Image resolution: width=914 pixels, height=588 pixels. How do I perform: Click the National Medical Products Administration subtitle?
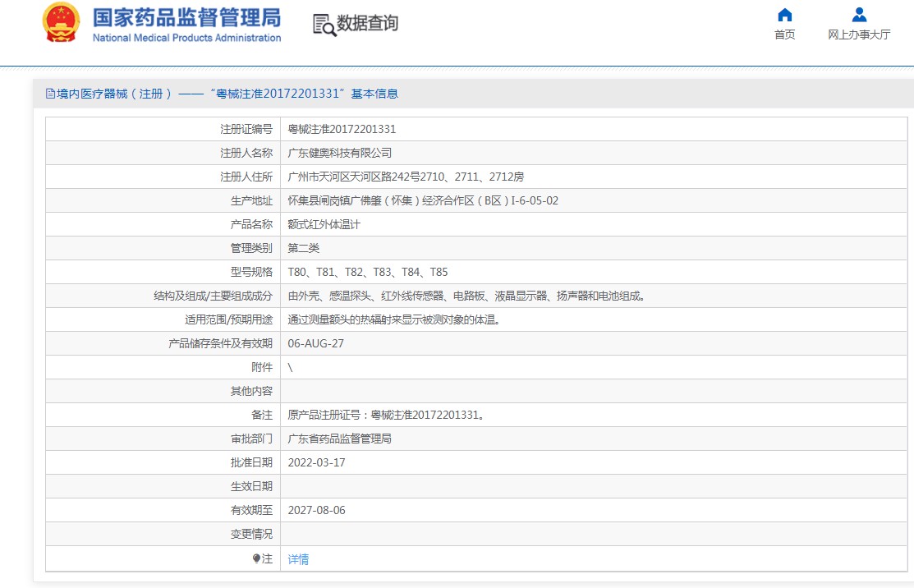pos(186,38)
